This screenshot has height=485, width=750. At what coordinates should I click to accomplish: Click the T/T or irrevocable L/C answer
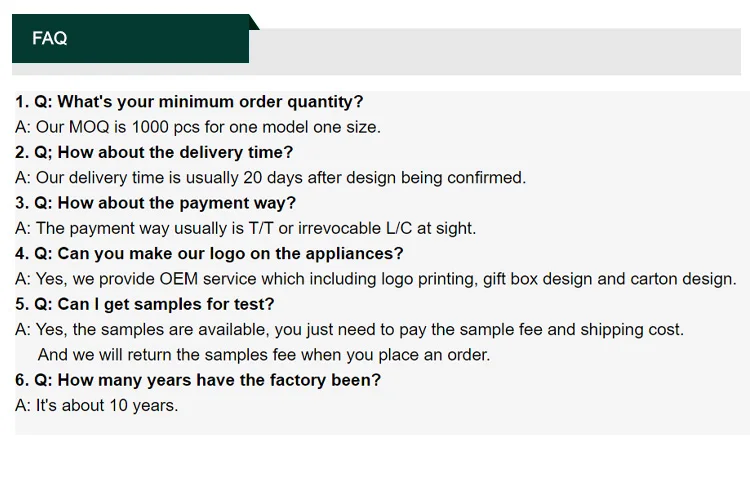point(246,228)
